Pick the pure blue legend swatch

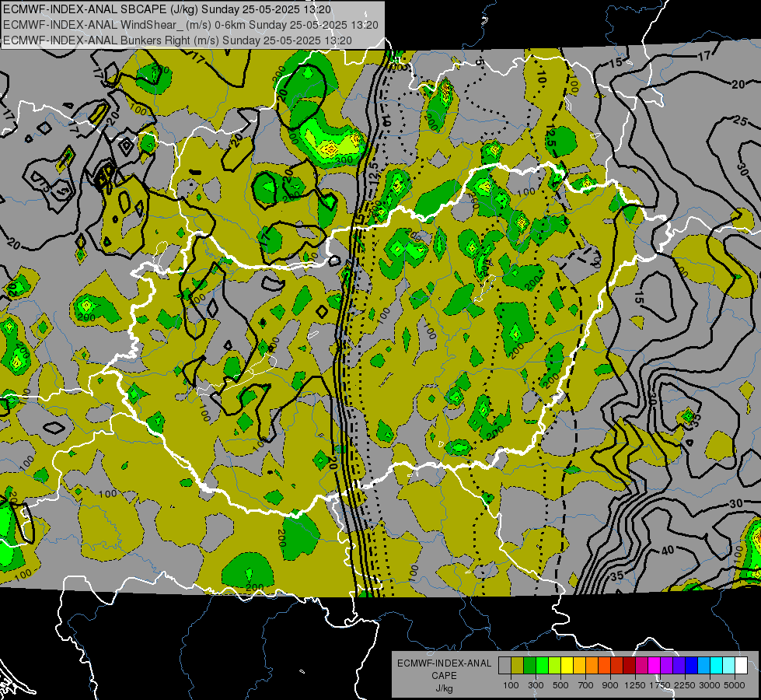691,666
